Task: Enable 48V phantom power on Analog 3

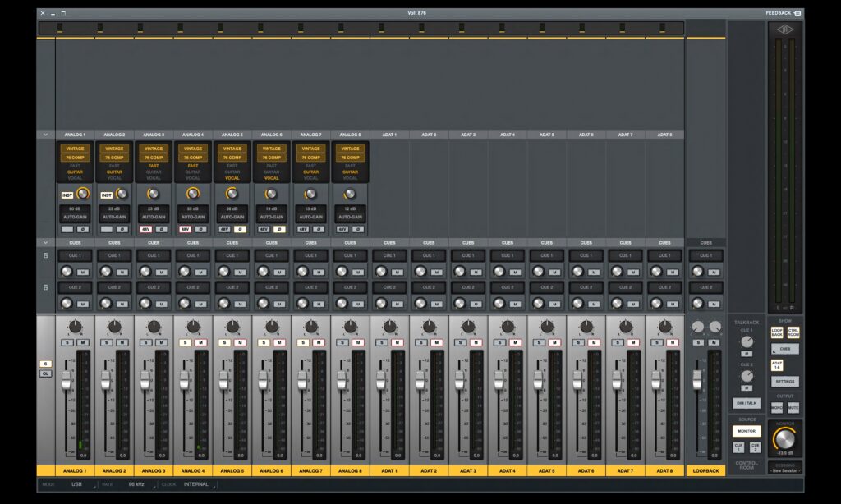Action: pos(145,229)
